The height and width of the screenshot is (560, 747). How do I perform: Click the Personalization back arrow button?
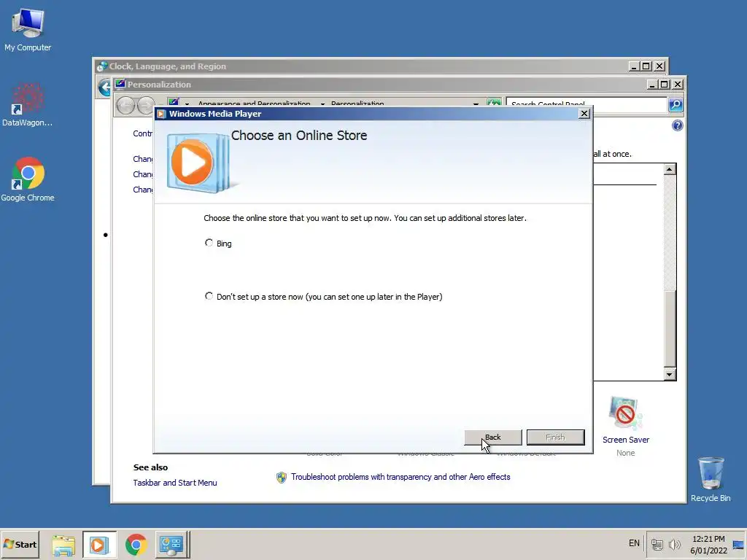(125, 104)
